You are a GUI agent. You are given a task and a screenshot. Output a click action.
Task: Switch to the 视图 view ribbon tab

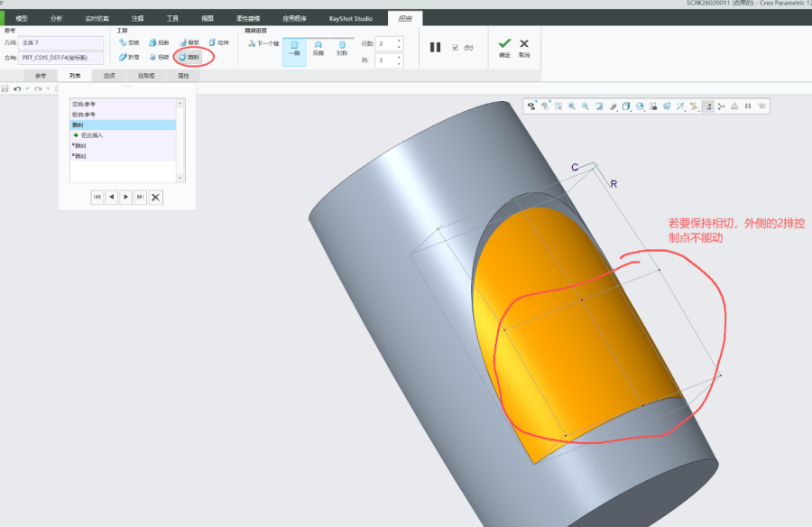point(208,18)
